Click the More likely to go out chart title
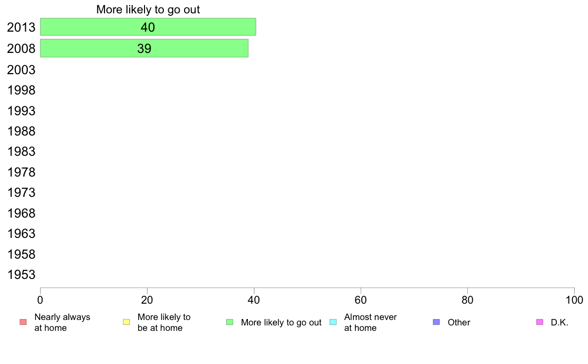This screenshot has width=588, height=364. (x=148, y=9)
